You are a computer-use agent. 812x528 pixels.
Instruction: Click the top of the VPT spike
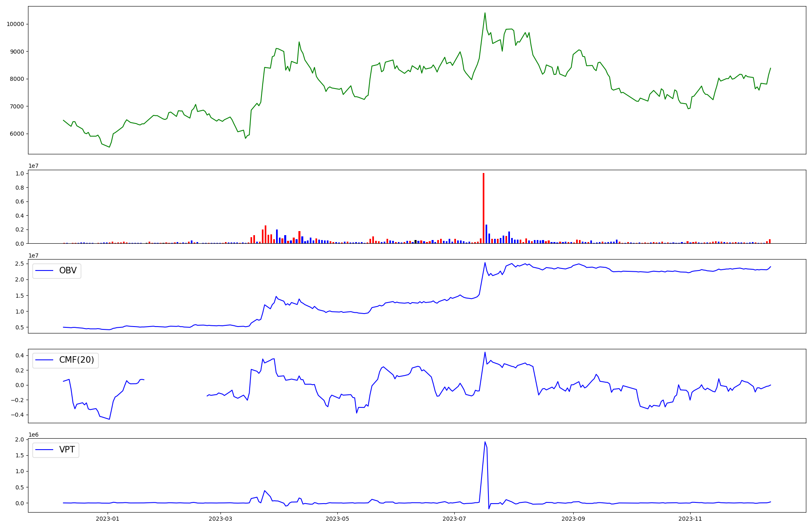pyautogui.click(x=485, y=442)
